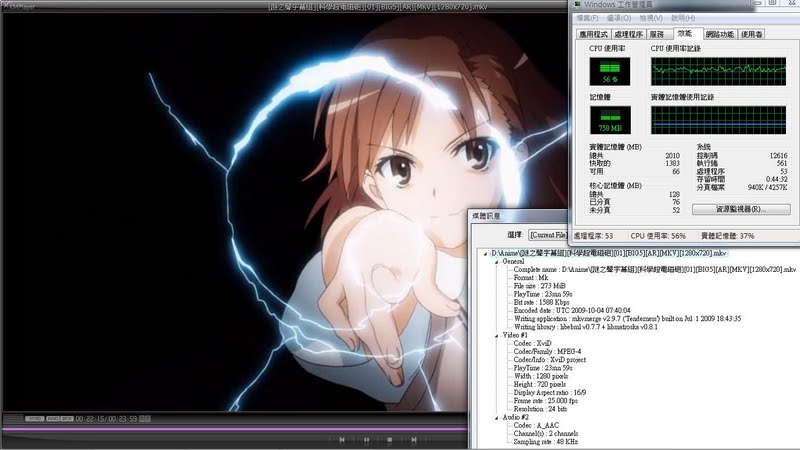Viewport: 800px width, 450px height.
Task: Open the 檔案(F) menu in Task Manager
Action: (x=587, y=18)
